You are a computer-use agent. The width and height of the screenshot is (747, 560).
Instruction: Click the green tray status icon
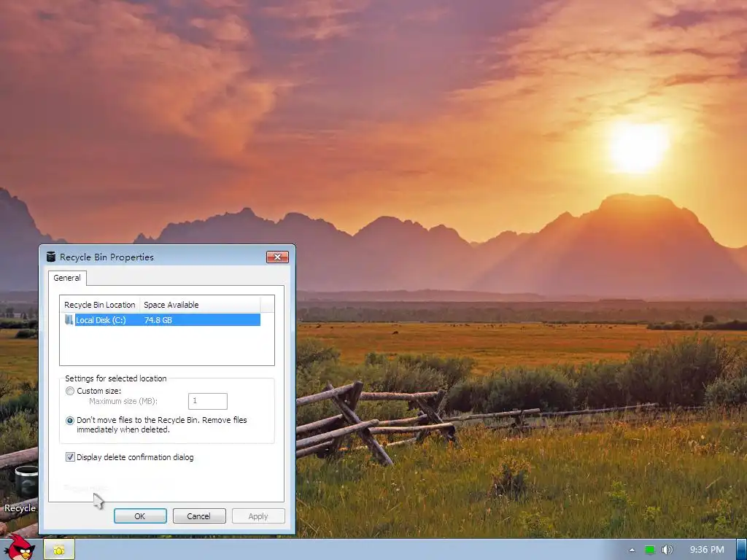point(650,550)
